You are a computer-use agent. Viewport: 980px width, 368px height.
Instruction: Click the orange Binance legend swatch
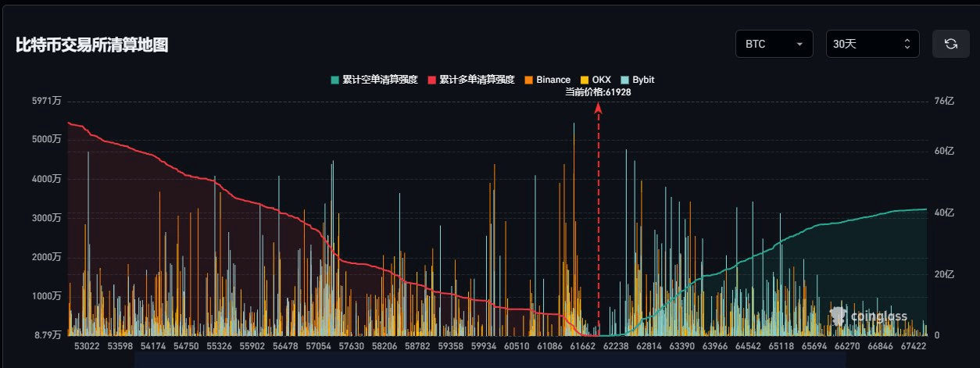(x=529, y=80)
